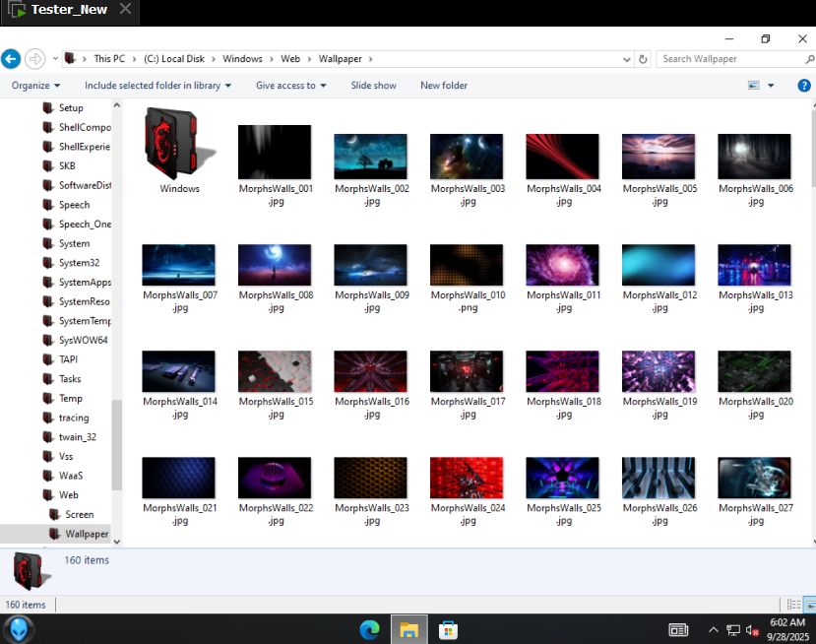Viewport: 816px width, 644px height.
Task: Select MorphsWalls_010.png thumbnail
Action: [467, 265]
